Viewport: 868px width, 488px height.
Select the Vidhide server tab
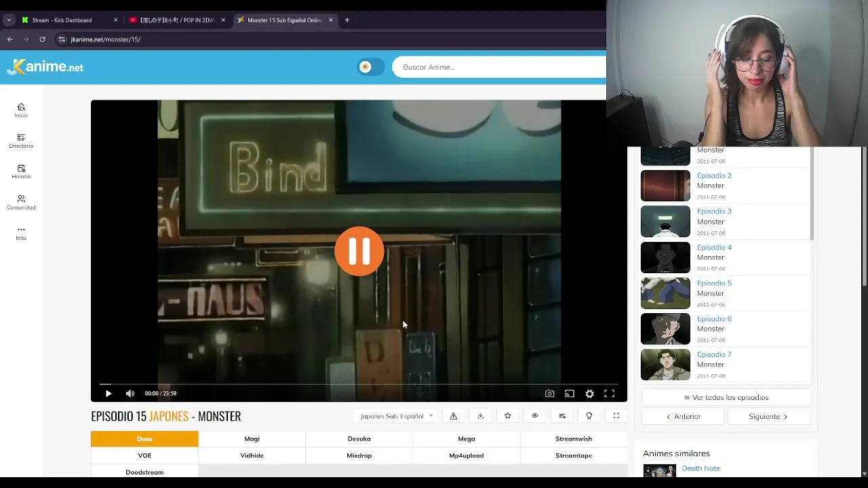coord(252,455)
